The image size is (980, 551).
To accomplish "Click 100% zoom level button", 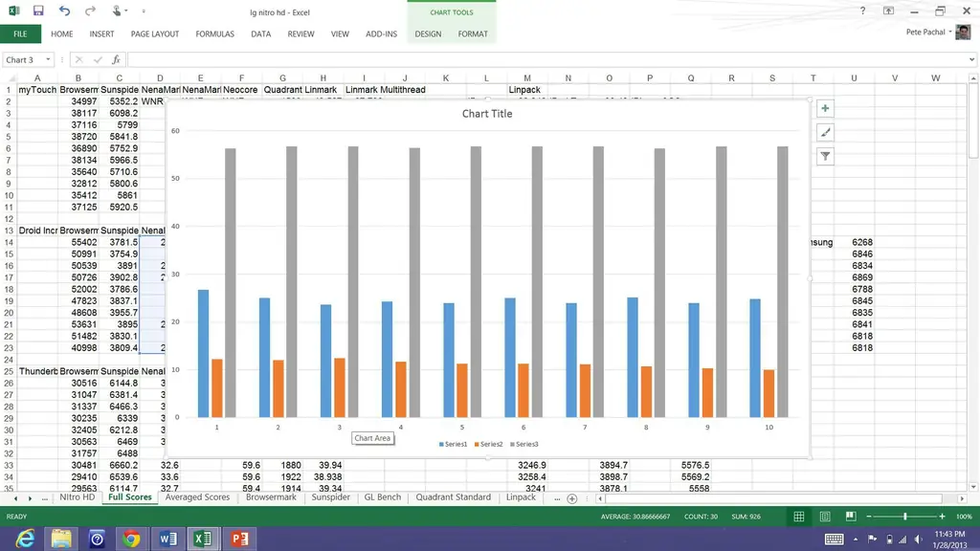I will 964,517.
